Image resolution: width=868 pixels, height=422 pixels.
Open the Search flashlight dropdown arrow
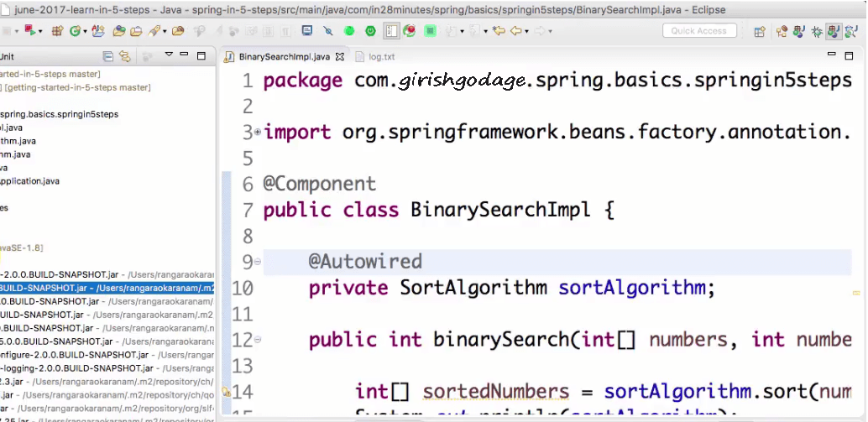click(165, 32)
